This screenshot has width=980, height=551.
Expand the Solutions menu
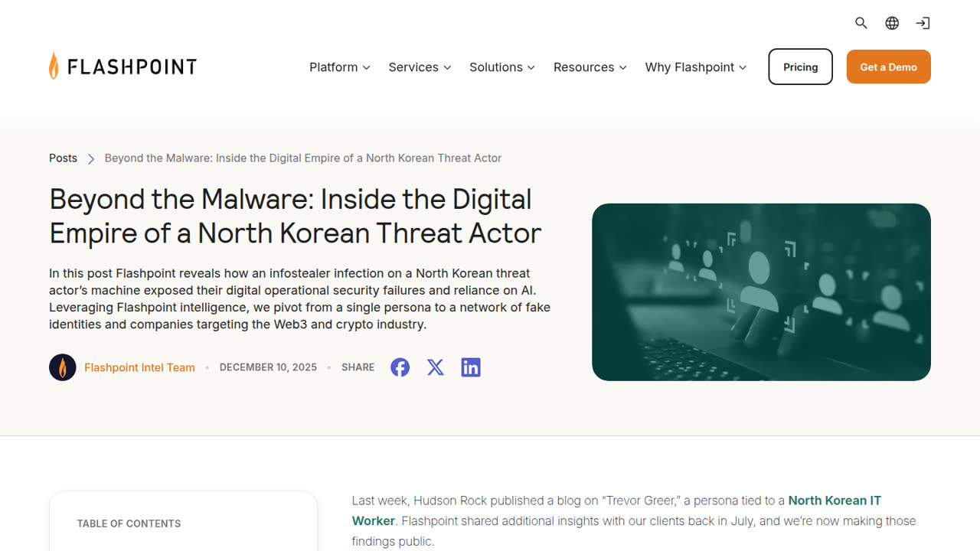(502, 67)
